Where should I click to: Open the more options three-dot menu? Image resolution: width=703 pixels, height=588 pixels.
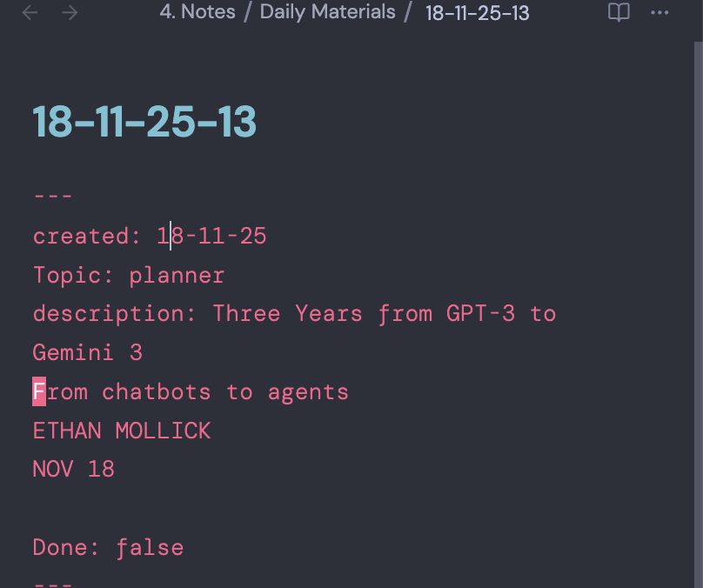(x=660, y=13)
